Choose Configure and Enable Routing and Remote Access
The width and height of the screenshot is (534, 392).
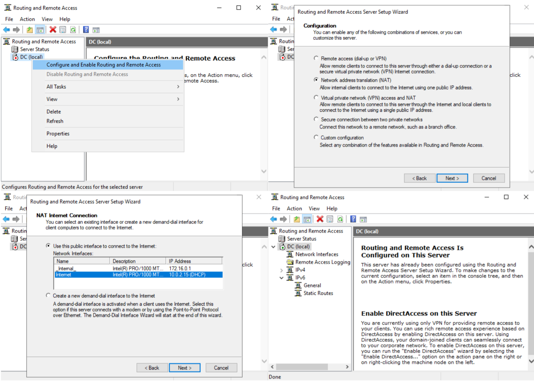click(x=103, y=65)
